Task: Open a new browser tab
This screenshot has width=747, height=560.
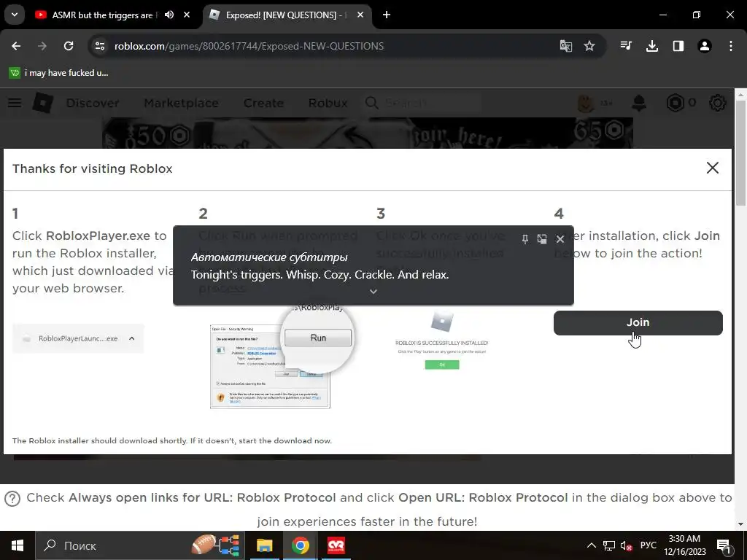Action: click(x=387, y=15)
